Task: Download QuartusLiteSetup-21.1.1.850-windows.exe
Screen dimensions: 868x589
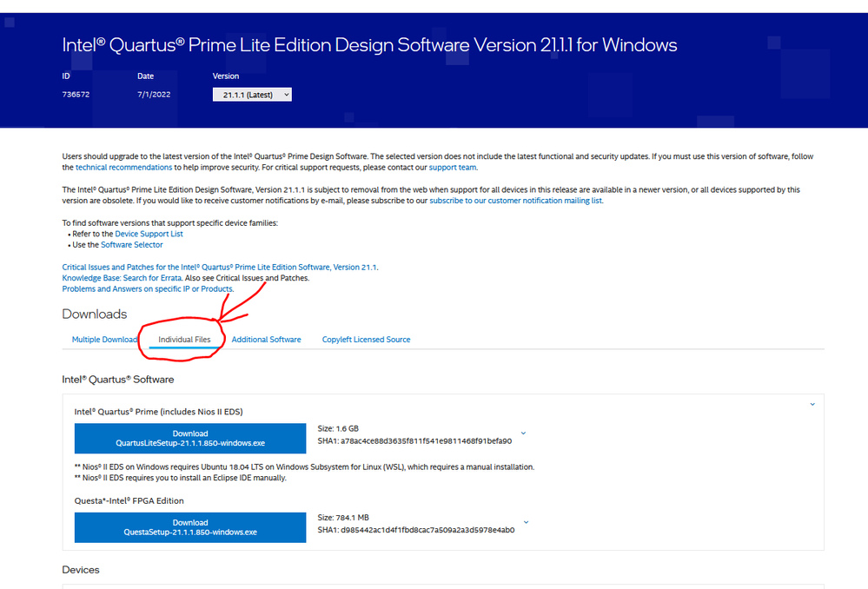Action: [190, 439]
